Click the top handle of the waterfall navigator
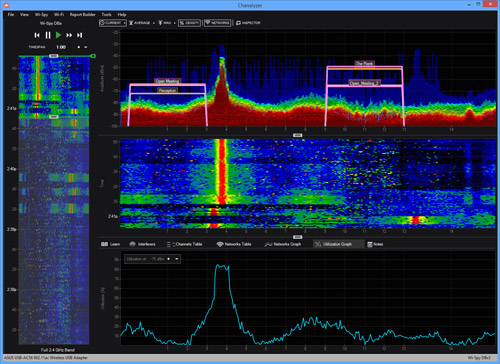 point(54,56)
